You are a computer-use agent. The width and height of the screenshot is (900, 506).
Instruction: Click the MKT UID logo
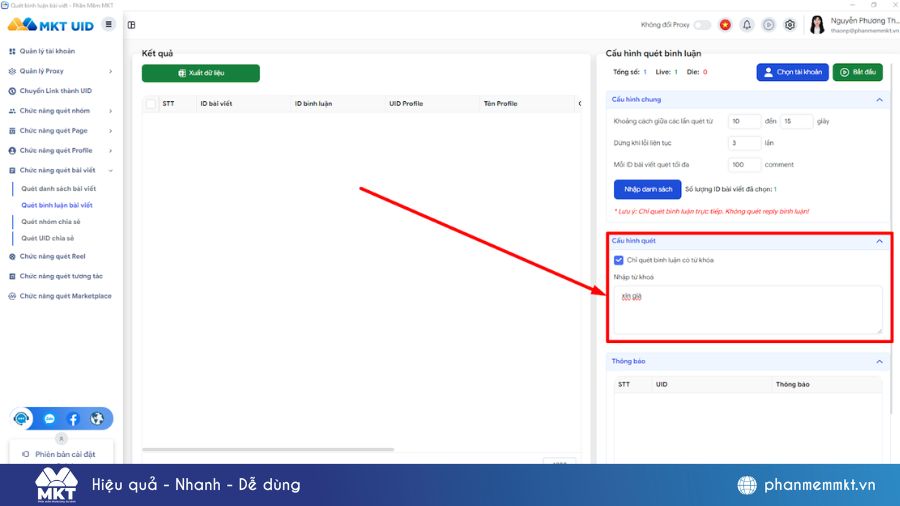(51, 25)
